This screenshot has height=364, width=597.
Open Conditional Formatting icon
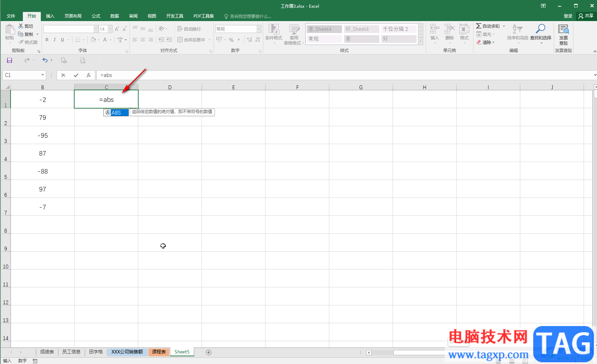pyautogui.click(x=274, y=29)
